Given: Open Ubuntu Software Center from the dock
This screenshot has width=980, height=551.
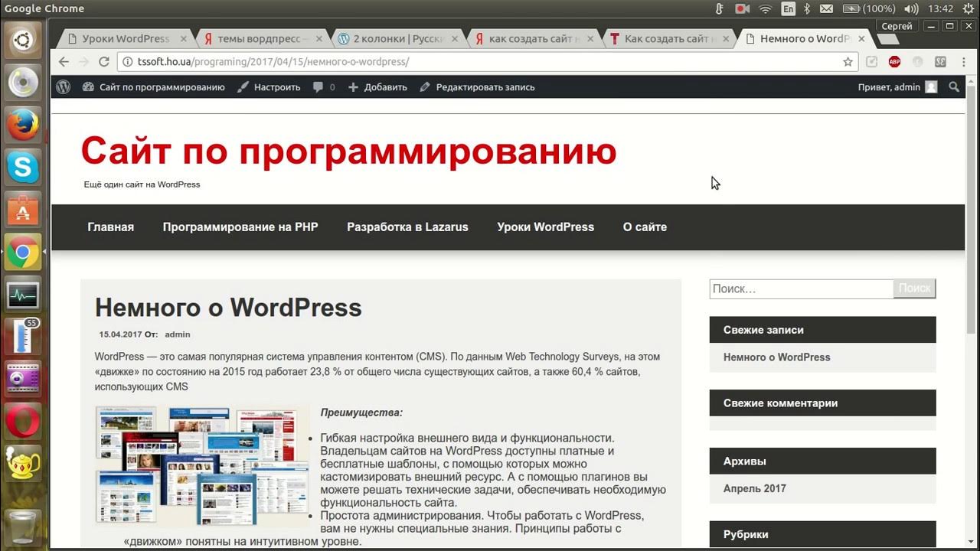Looking at the screenshot, I should click(23, 210).
